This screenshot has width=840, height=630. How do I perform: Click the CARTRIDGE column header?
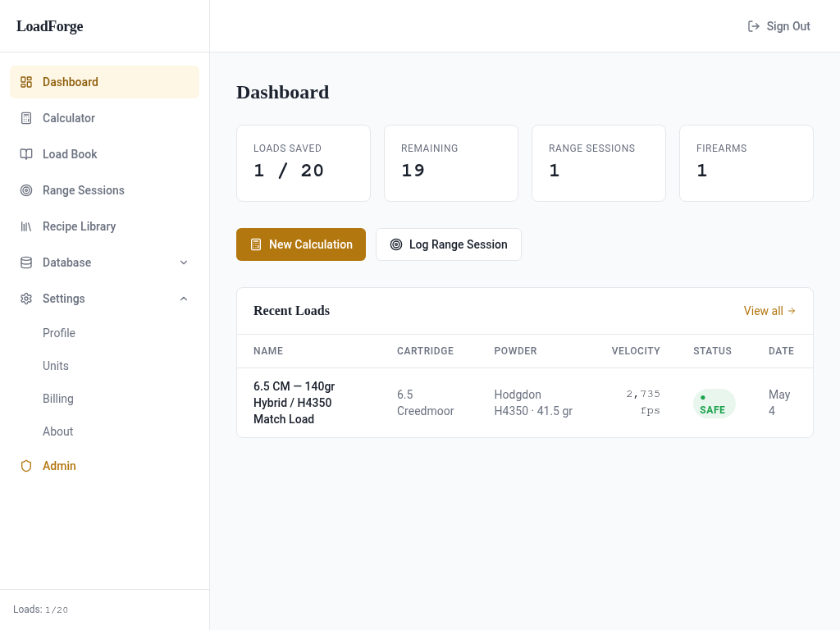point(426,351)
